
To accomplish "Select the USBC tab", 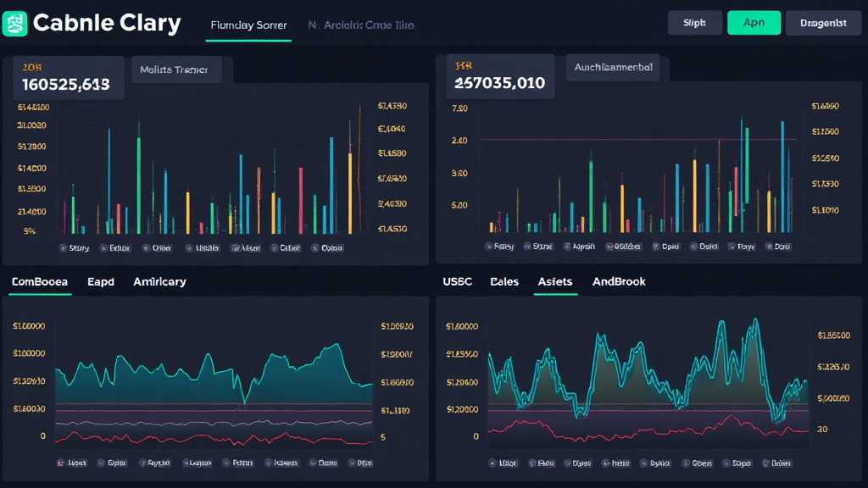I will click(x=458, y=281).
